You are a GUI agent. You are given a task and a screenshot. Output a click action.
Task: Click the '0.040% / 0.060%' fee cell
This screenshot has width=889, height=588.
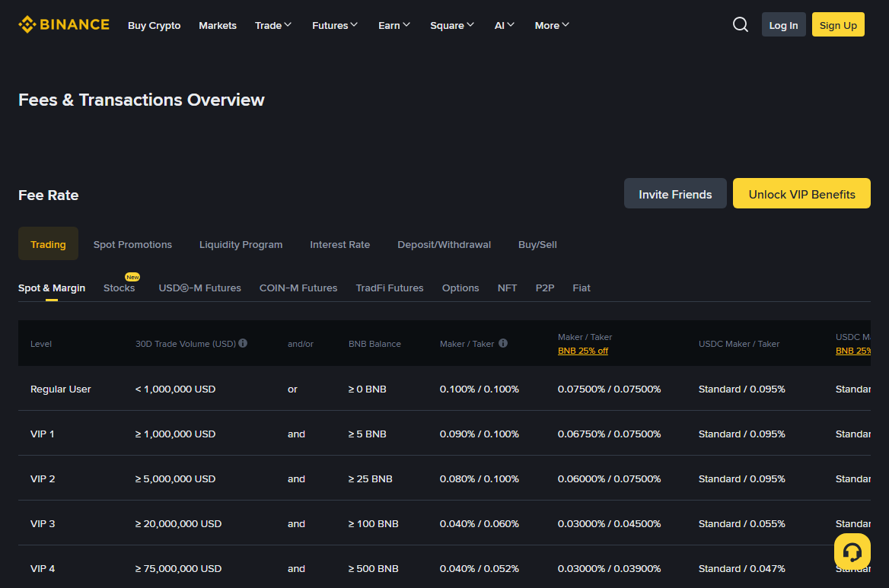coord(479,523)
